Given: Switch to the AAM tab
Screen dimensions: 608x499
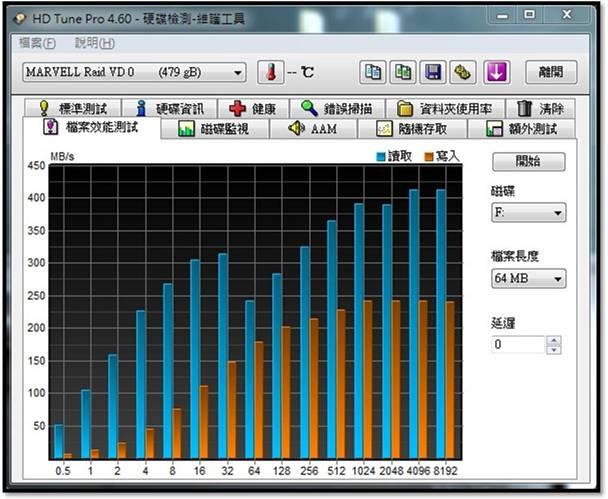Looking at the screenshot, I should click(x=312, y=129).
